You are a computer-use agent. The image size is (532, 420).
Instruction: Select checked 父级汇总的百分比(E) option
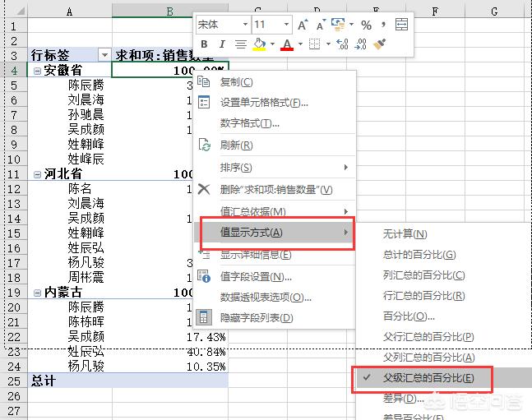442,378
